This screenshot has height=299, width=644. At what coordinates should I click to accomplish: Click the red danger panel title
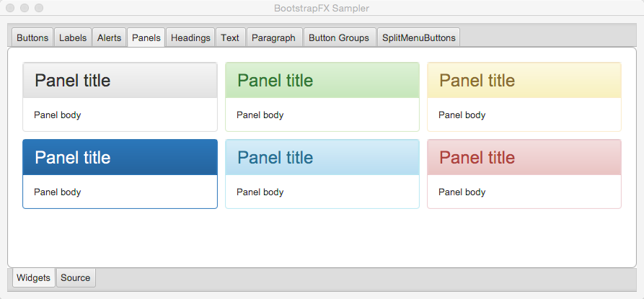(477, 158)
